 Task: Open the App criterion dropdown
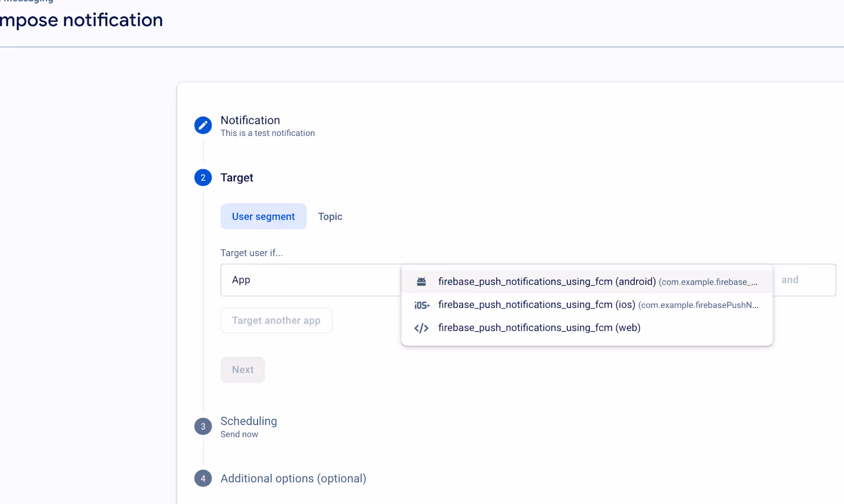click(311, 280)
